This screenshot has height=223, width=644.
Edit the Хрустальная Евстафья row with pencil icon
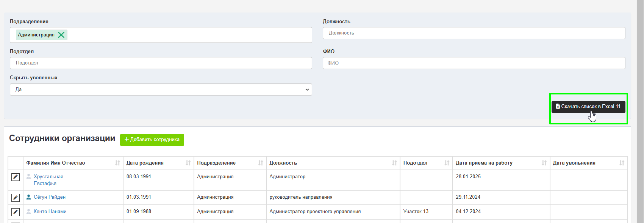[16, 177]
